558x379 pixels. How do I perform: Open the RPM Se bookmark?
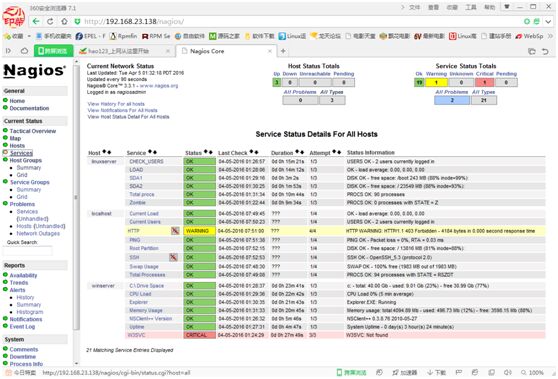point(156,36)
